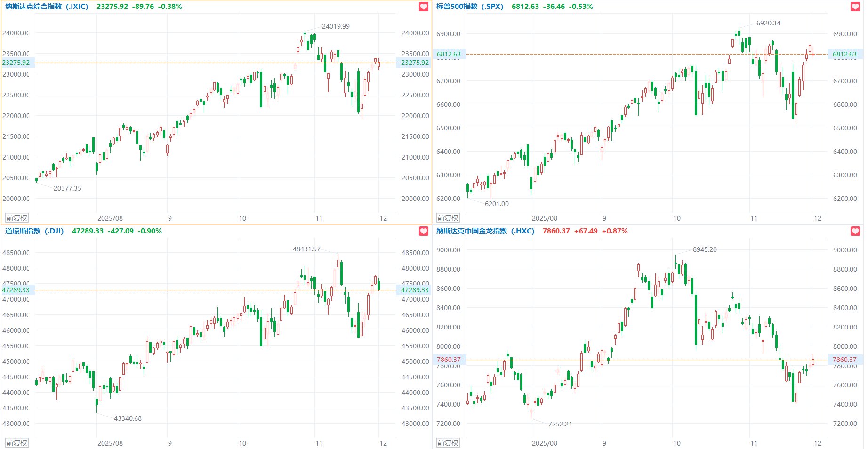Click the 48431.57 peak label on Dow chart

pos(306,249)
